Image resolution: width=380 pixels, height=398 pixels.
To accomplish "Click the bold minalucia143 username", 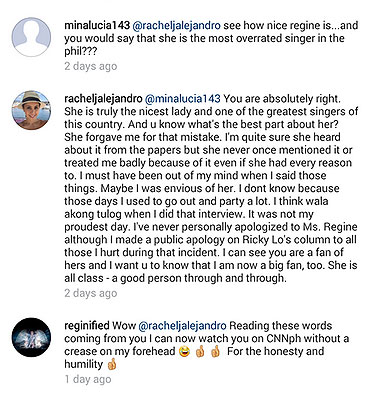I will point(97,25).
